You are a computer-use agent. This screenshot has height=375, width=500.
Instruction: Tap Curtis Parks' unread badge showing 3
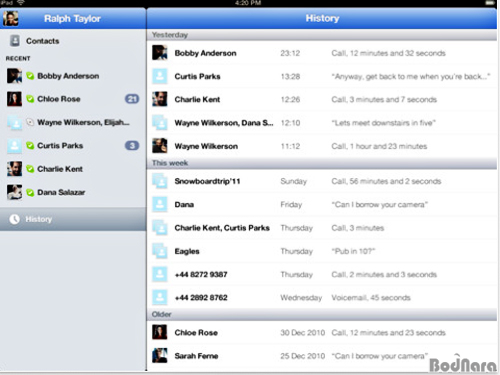click(x=132, y=146)
